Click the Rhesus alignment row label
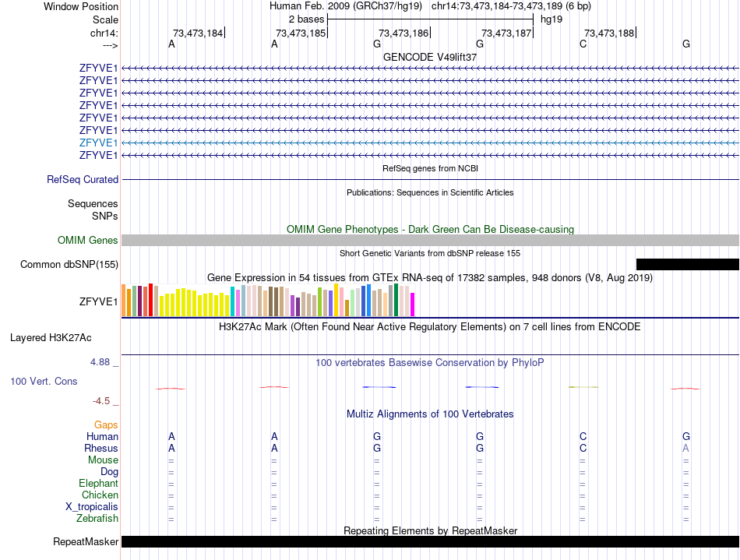Image resolution: width=740 pixels, height=560 pixels. [x=101, y=448]
